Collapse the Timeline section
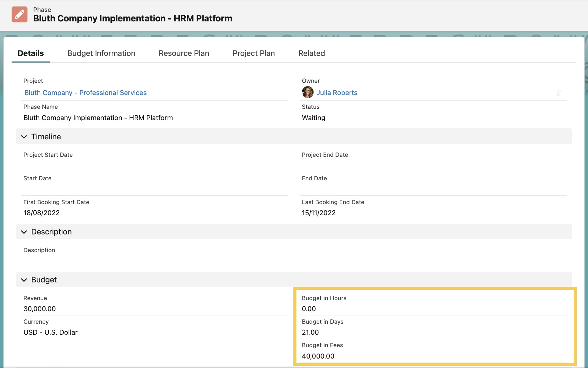The image size is (588, 368). tap(24, 137)
